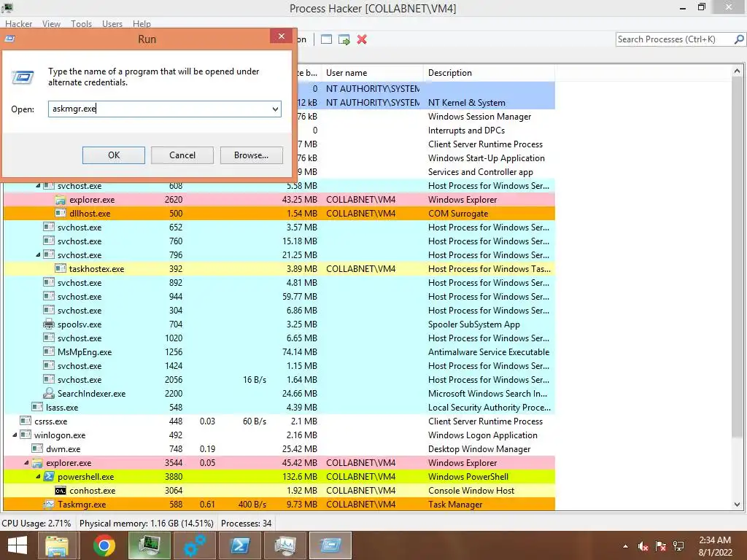The image size is (747, 560).
Task: Click the spoolsv.exe printer icon
Action: click(x=49, y=324)
